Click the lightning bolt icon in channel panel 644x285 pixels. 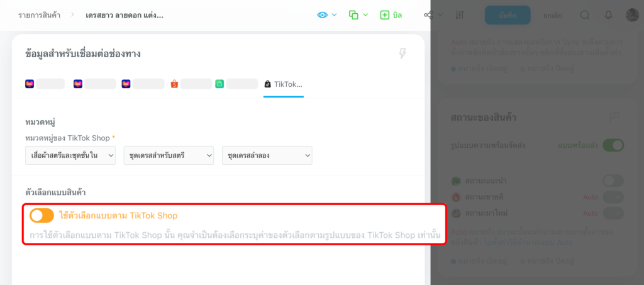[402, 53]
